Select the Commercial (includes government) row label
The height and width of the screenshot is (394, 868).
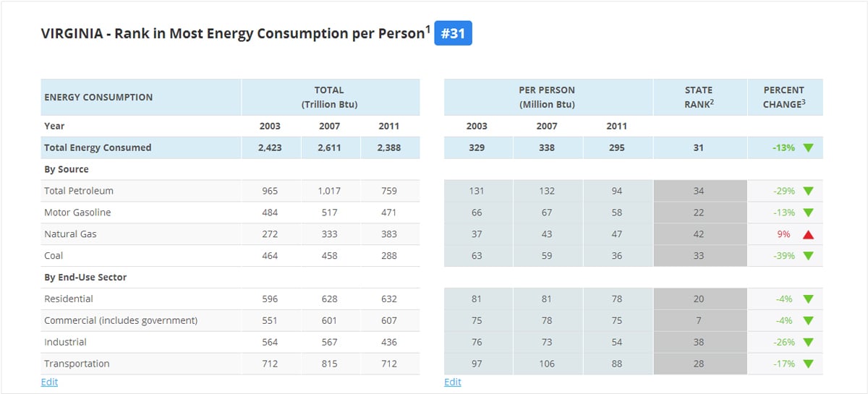pyautogui.click(x=121, y=321)
